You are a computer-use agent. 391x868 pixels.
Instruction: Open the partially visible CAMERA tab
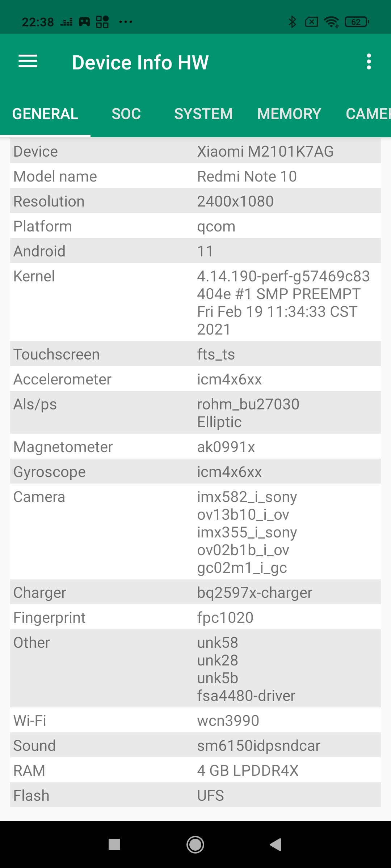point(367,114)
